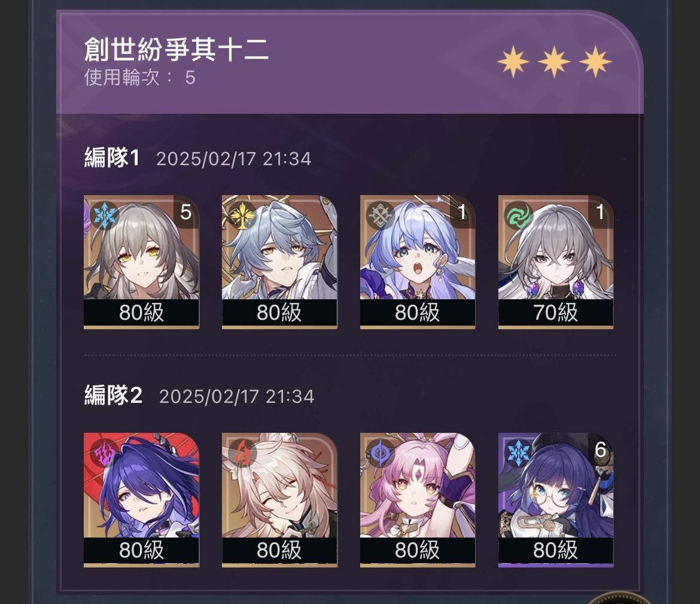Click the Ice element icon on glasses-wearing character
The height and width of the screenshot is (604, 700).
click(x=518, y=453)
